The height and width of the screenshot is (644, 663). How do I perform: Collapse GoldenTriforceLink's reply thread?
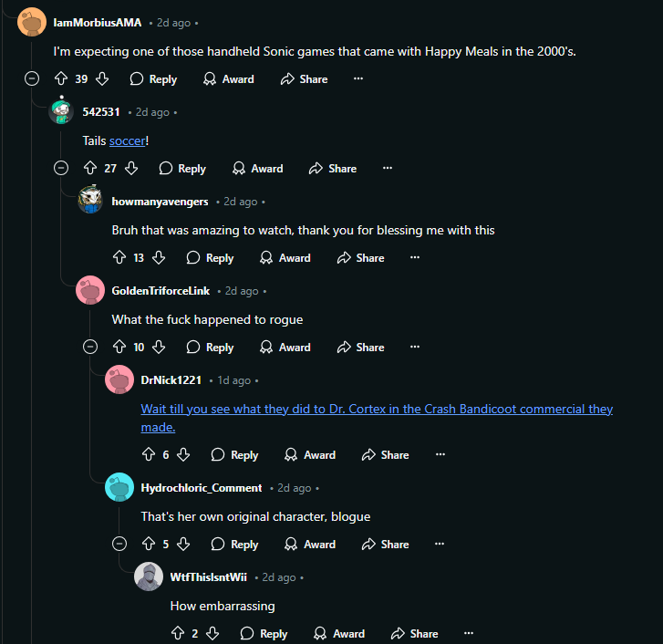[90, 348]
